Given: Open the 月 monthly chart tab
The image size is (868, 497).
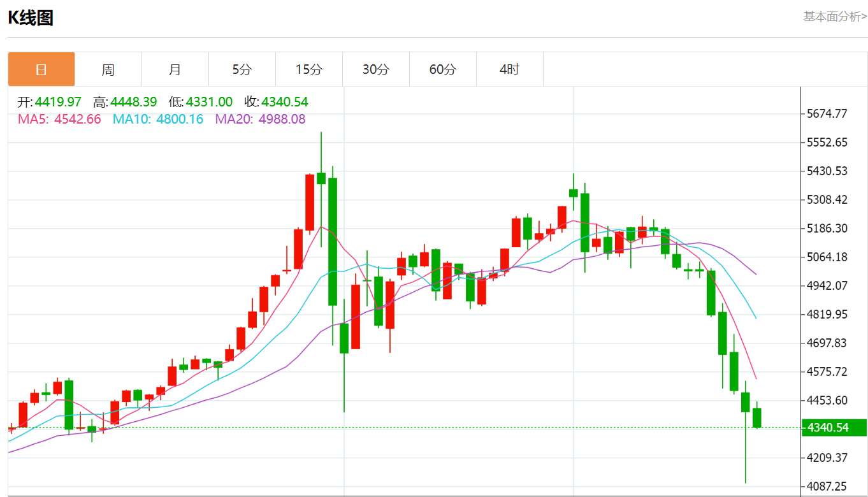Looking at the screenshot, I should (x=175, y=69).
